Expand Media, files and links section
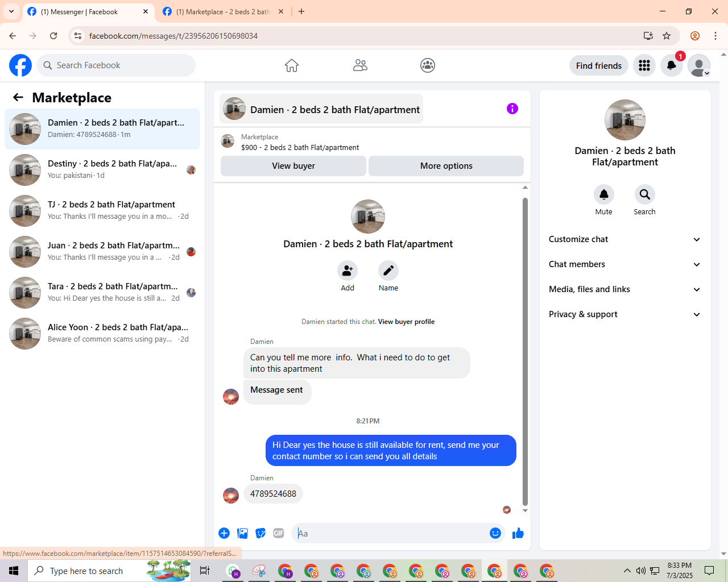 coord(625,289)
